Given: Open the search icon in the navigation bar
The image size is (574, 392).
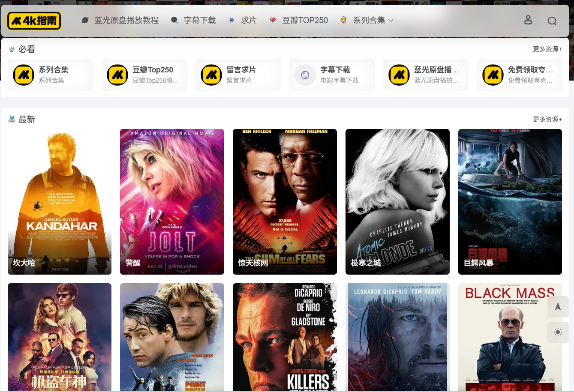Looking at the screenshot, I should [x=552, y=20].
